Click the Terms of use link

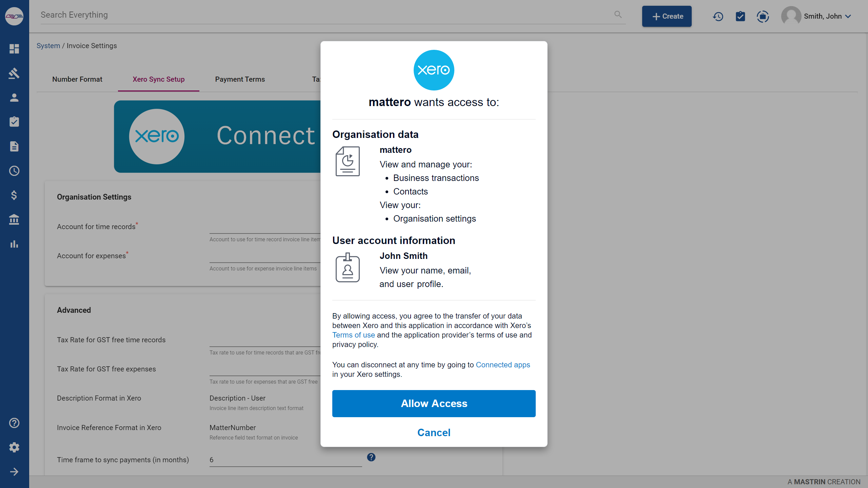tap(353, 334)
